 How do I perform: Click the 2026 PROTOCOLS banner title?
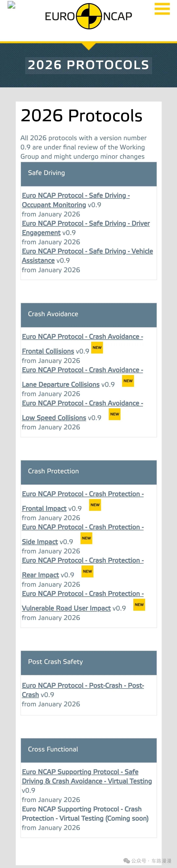coord(88,65)
